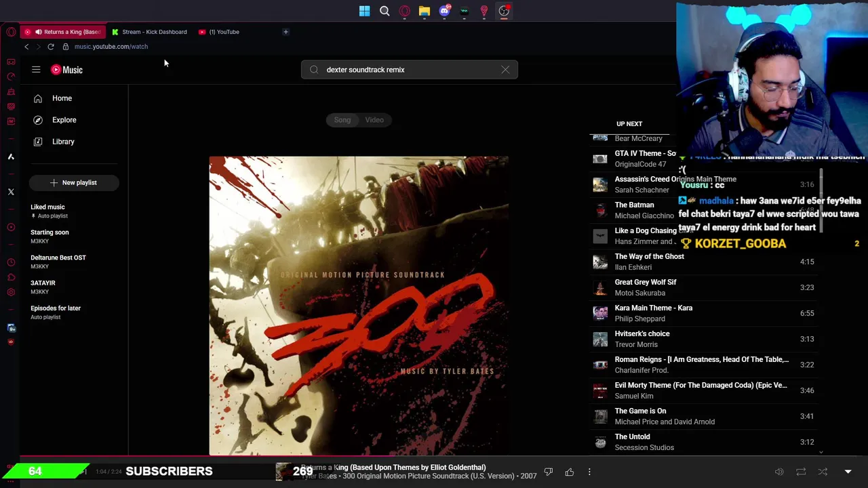Mute the player volume
The width and height of the screenshot is (868, 488).
(779, 472)
